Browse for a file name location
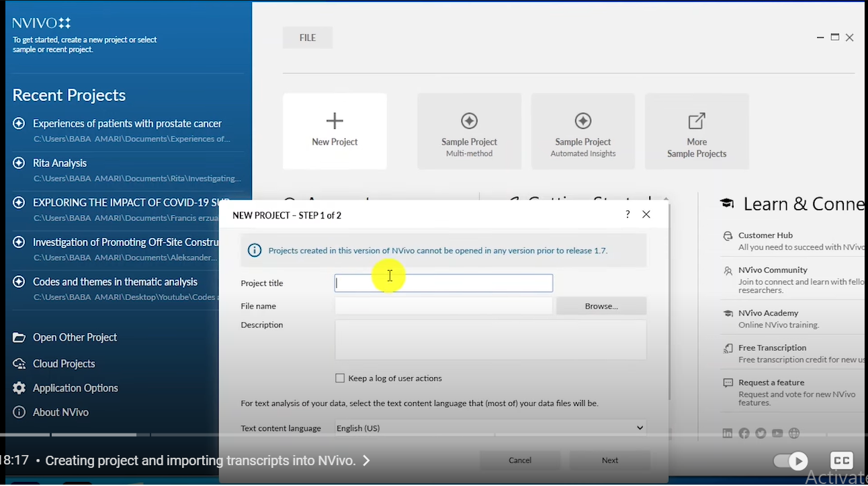 601,305
